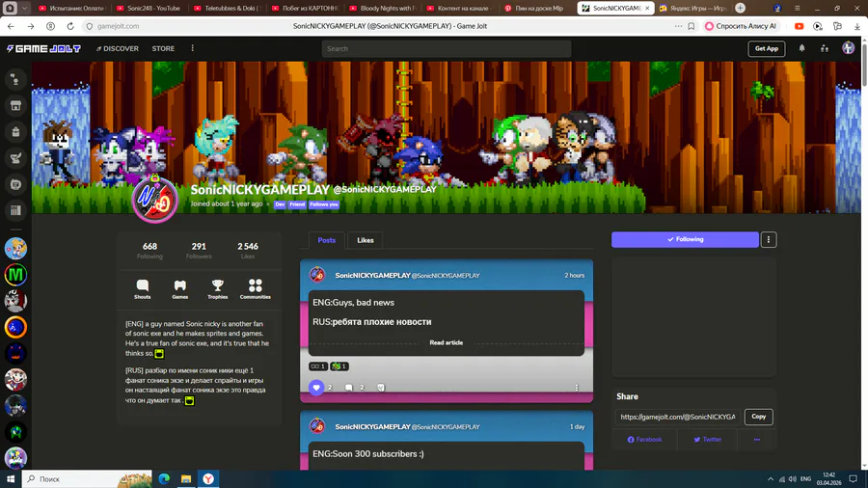Open the browser tab list dropdown arrow
Image resolution: width=868 pixels, height=488 pixels.
click(24, 9)
